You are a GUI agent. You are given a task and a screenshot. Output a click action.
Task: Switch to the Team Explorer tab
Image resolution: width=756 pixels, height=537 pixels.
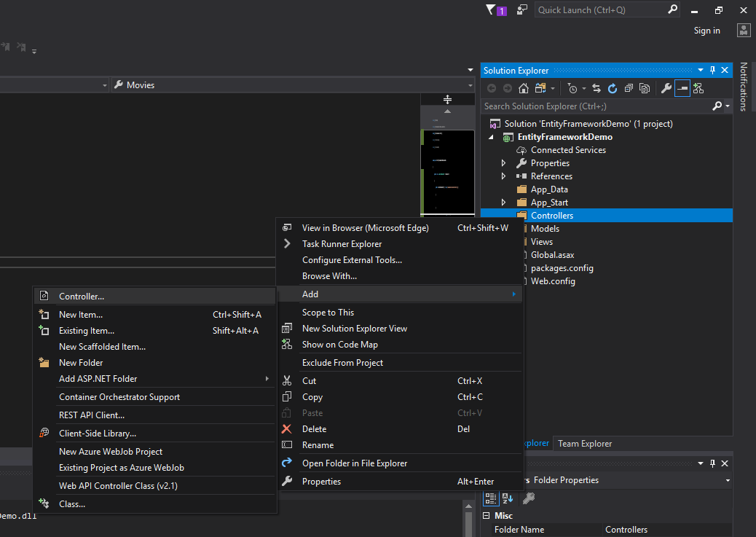[584, 444]
